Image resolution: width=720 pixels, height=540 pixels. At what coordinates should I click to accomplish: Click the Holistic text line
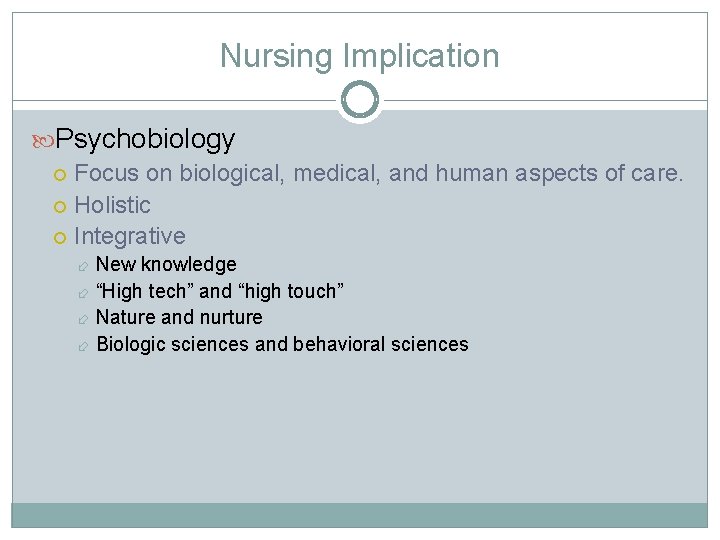(112, 205)
